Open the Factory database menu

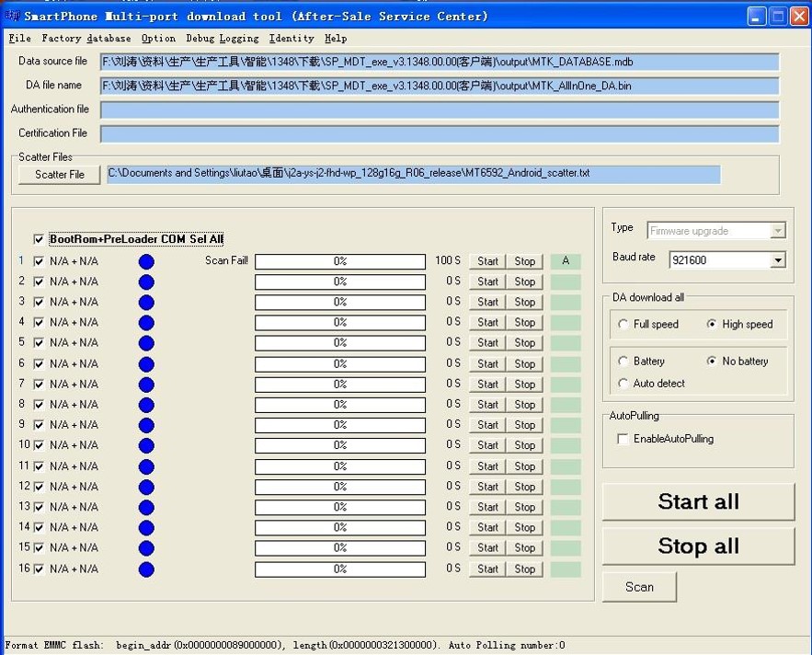(x=86, y=39)
